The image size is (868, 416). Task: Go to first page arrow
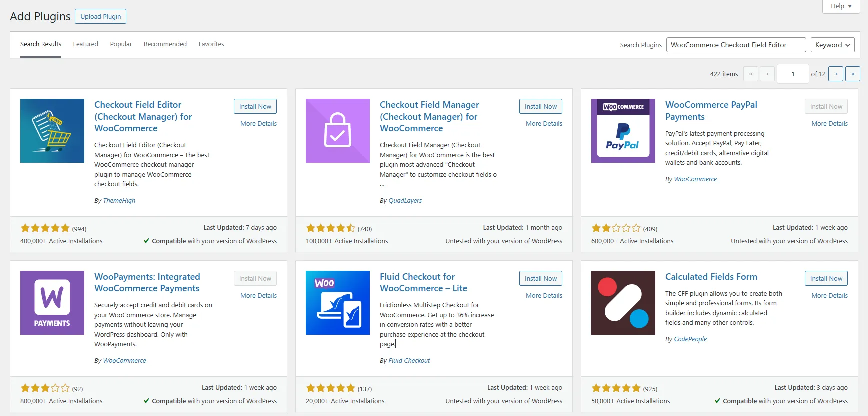point(751,74)
